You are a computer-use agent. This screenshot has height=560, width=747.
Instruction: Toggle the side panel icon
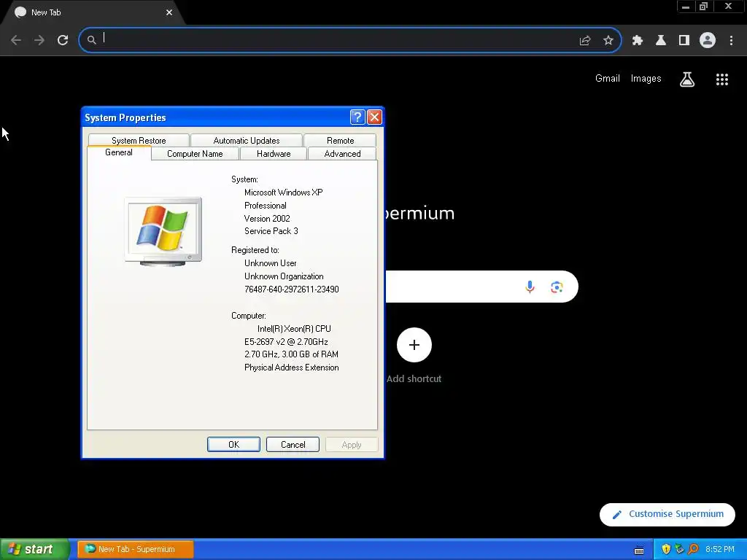coord(684,41)
